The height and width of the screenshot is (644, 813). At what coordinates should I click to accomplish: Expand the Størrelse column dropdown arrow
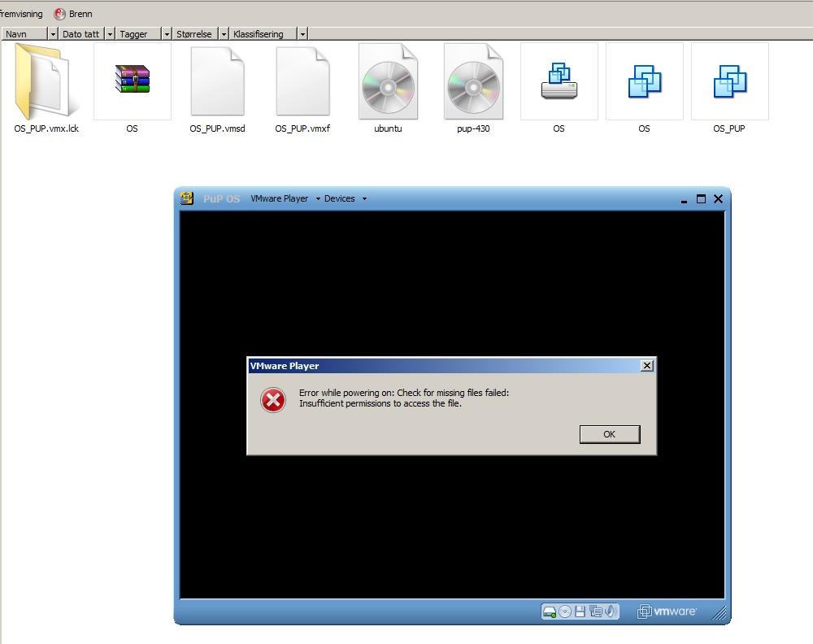(x=224, y=34)
